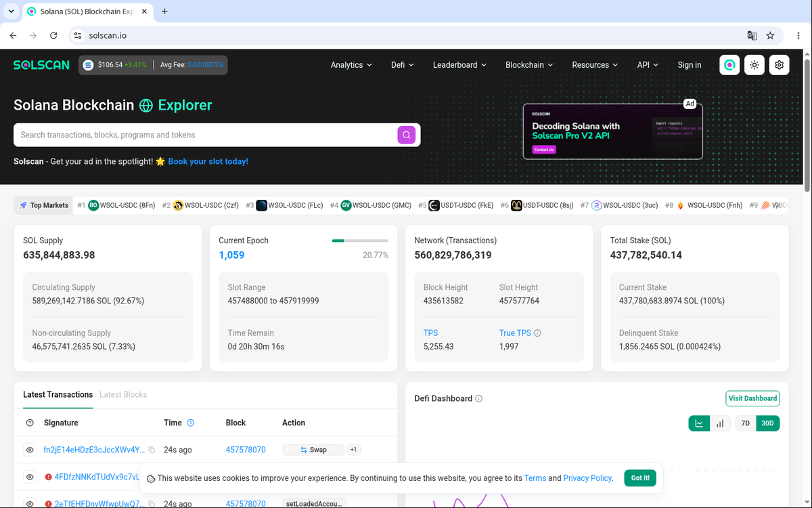Toggle light theme sun icon
This screenshot has height=508, width=812.
[754, 65]
